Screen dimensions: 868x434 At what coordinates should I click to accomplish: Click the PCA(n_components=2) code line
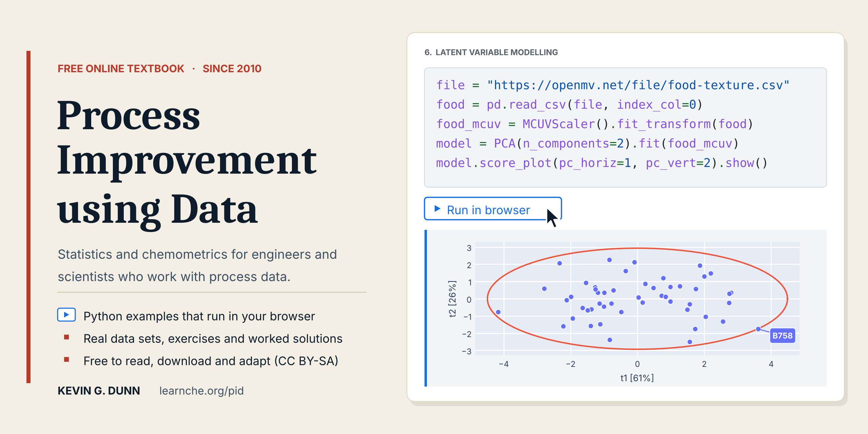[587, 143]
